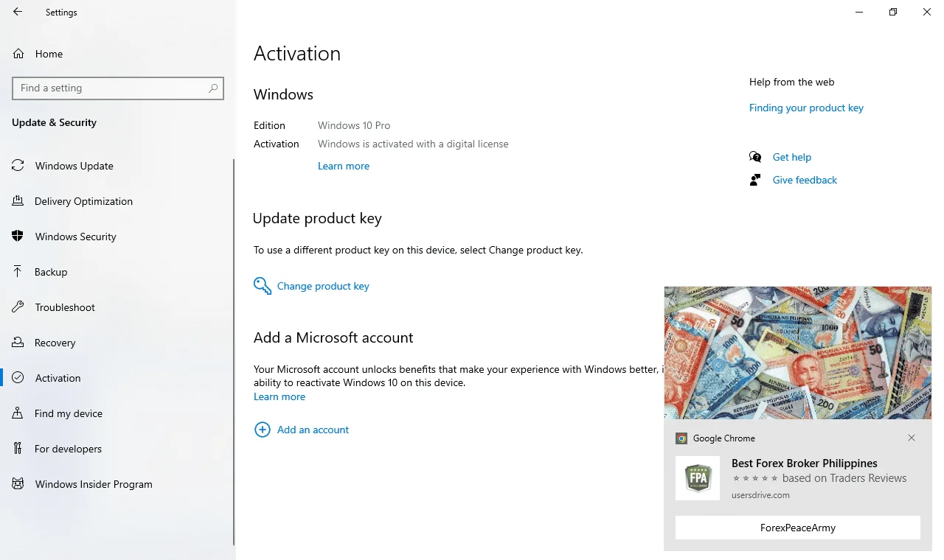Select the Troubleshoot wrench icon
Screen dimensions: 944x560
click(x=18, y=307)
